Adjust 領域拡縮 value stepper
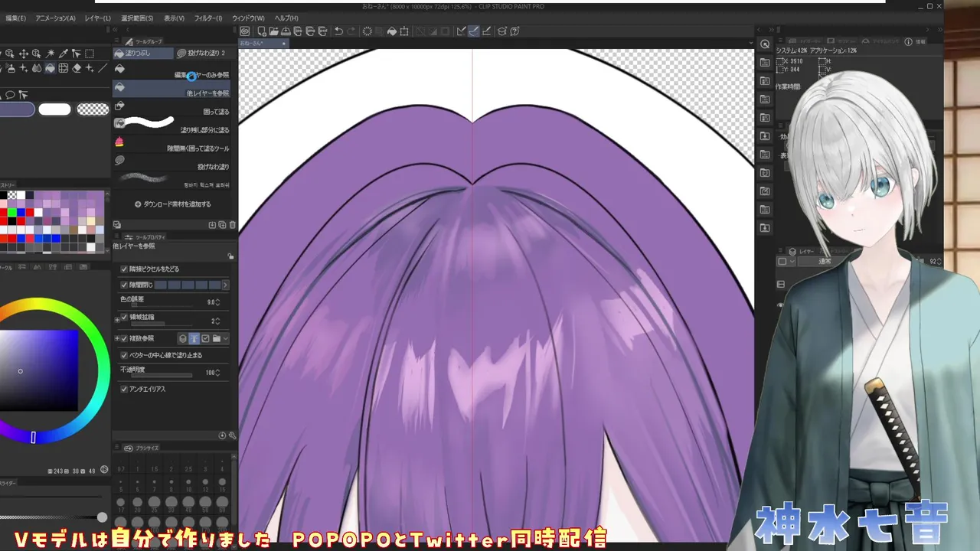 coord(219,321)
